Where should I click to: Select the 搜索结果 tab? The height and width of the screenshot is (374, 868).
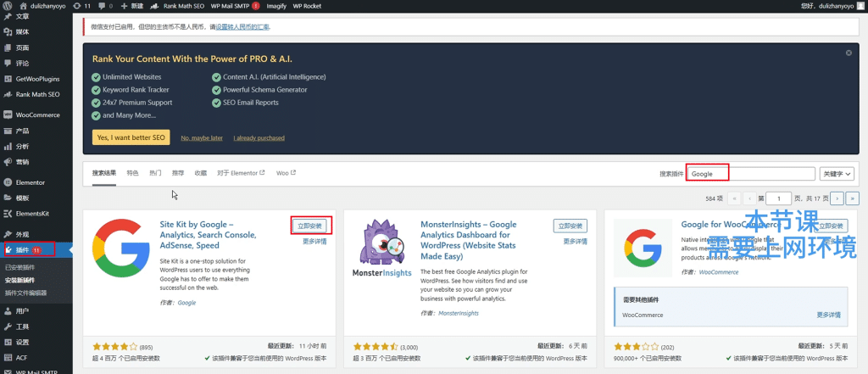(104, 173)
